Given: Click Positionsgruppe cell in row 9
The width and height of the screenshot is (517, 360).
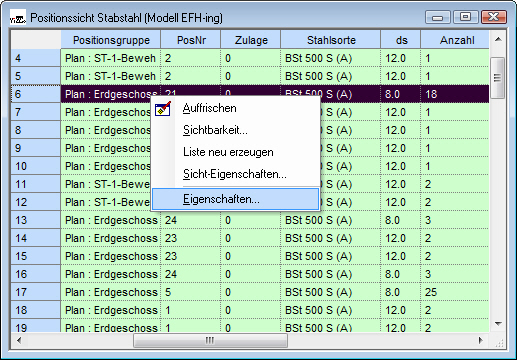Looking at the screenshot, I should [x=106, y=148].
